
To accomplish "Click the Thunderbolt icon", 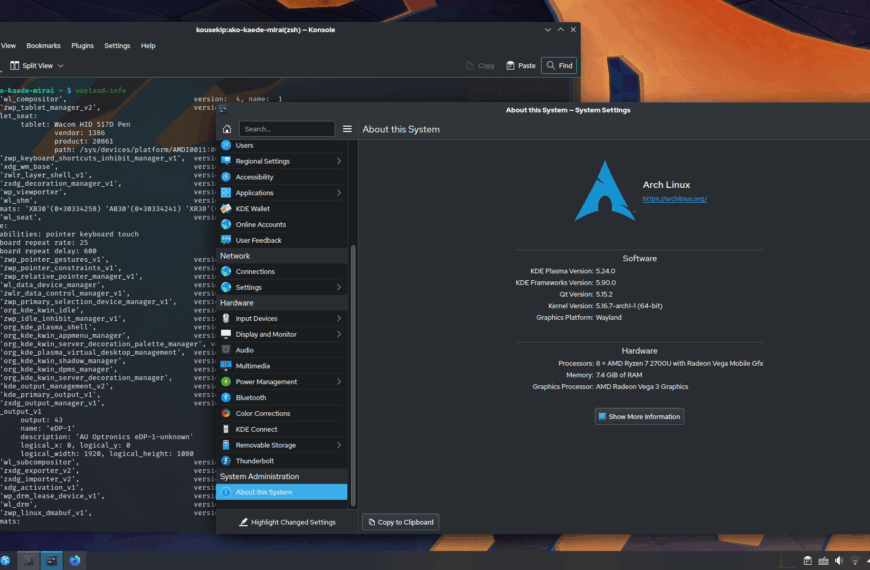I will pyautogui.click(x=226, y=461).
